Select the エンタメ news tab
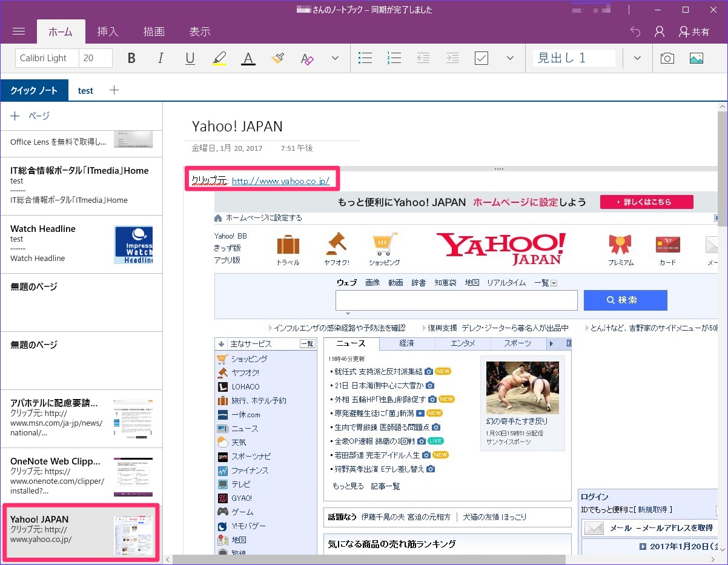Image resolution: width=728 pixels, height=565 pixels. (463, 343)
